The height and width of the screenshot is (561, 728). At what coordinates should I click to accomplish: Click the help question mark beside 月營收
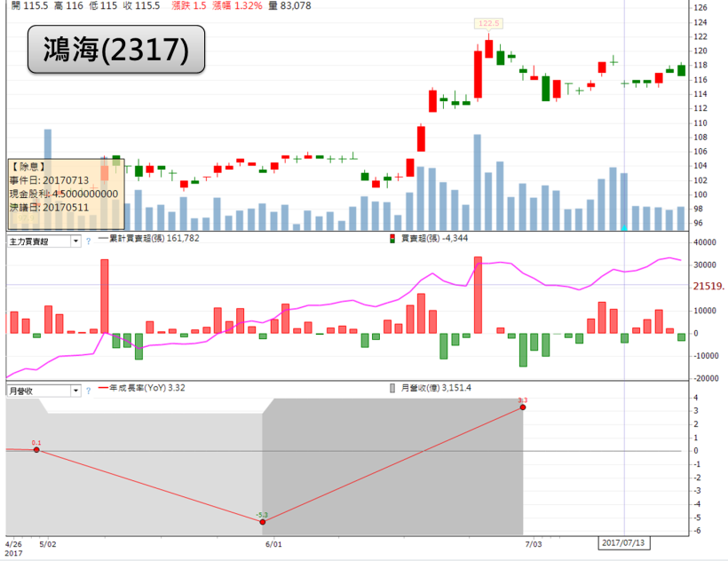click(88, 391)
